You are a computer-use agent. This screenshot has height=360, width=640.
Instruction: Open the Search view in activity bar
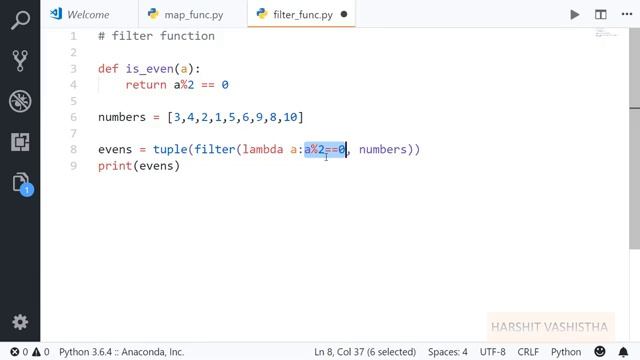20,20
